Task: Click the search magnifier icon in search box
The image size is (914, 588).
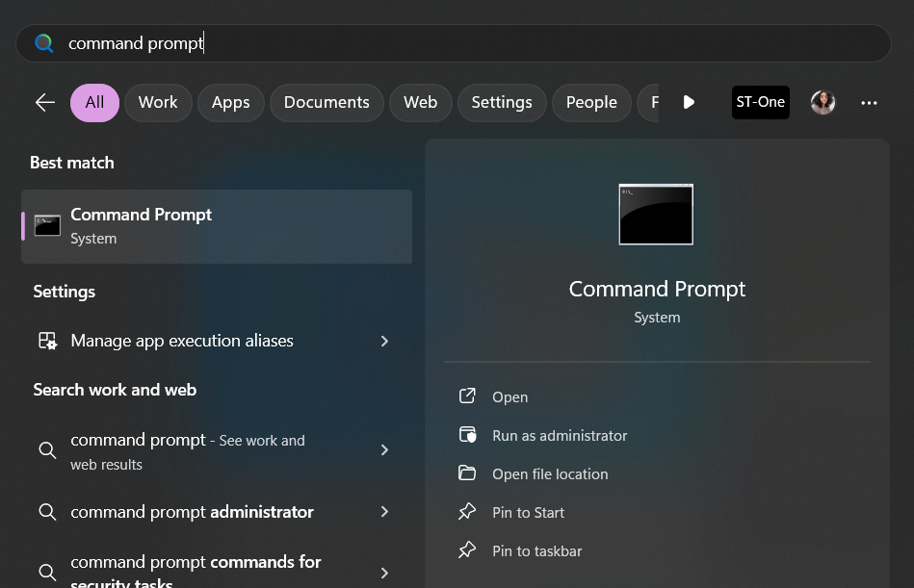Action: [43, 43]
